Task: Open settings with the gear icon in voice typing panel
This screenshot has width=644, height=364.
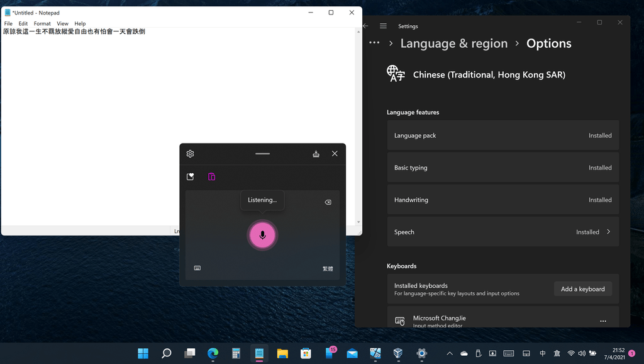Action: (x=190, y=153)
